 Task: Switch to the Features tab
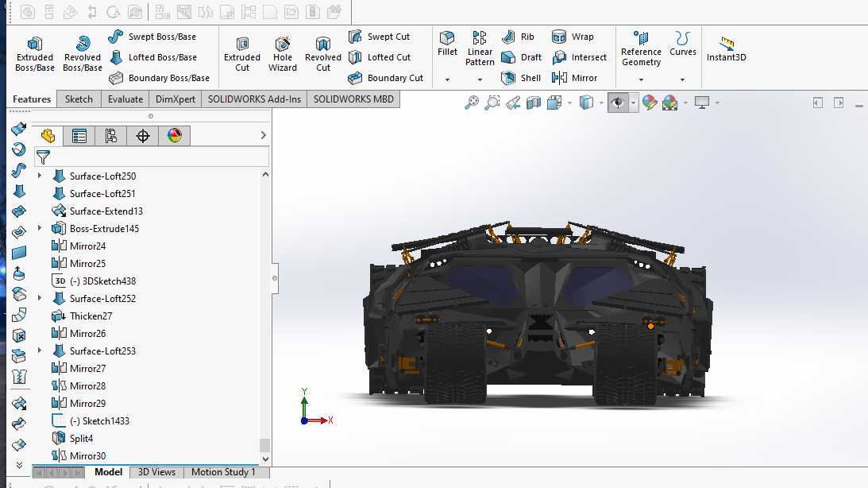pyautogui.click(x=32, y=99)
